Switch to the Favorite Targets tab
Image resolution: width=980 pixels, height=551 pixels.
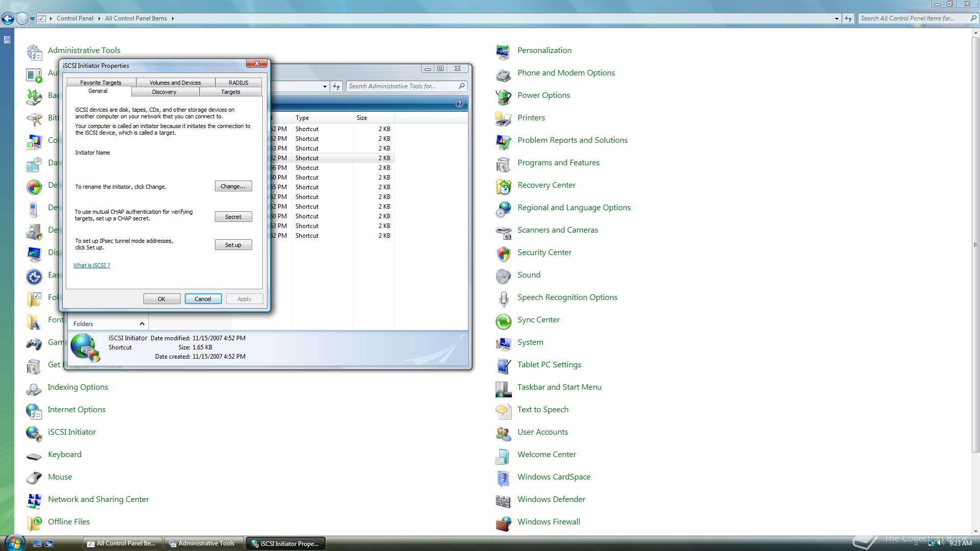coord(101,82)
